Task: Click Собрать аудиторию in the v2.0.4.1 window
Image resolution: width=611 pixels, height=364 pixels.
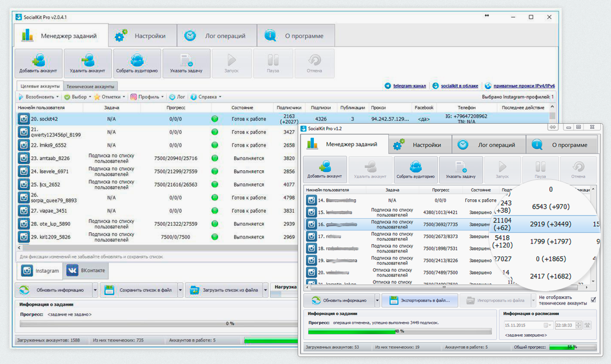Action: (137, 63)
